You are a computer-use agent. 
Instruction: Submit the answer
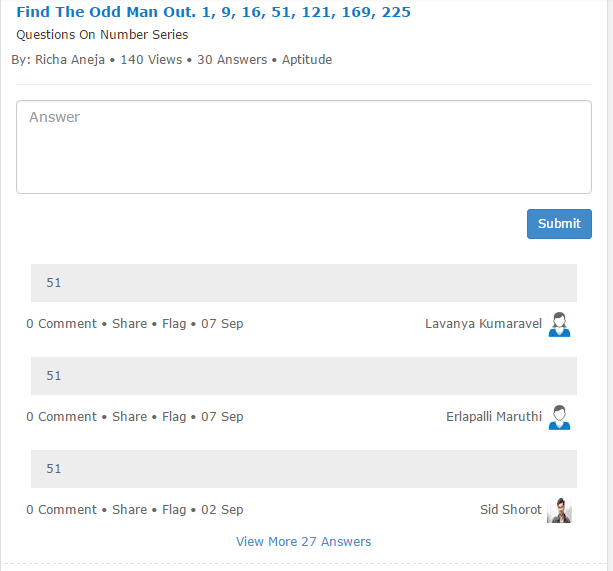(559, 224)
